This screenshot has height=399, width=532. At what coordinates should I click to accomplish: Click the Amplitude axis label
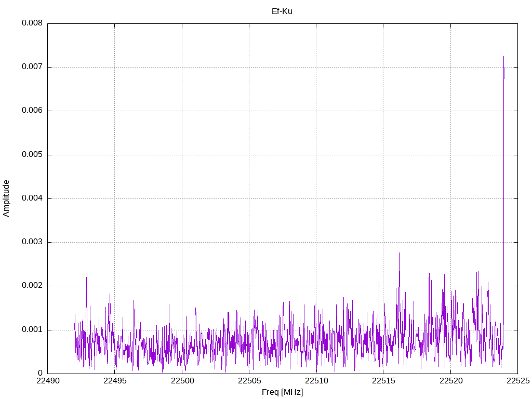pos(6,198)
